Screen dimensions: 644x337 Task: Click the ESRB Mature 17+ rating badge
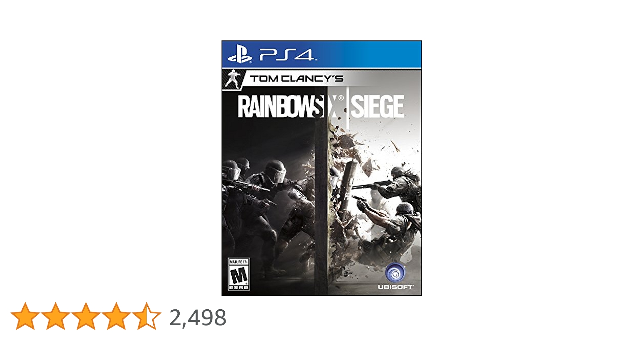tap(239, 274)
